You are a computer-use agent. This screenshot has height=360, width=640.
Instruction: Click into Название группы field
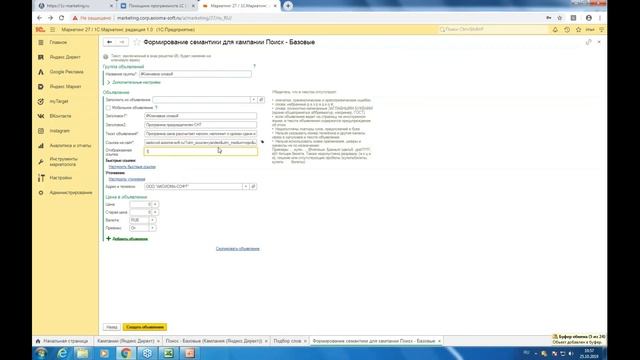pyautogui.click(x=195, y=74)
